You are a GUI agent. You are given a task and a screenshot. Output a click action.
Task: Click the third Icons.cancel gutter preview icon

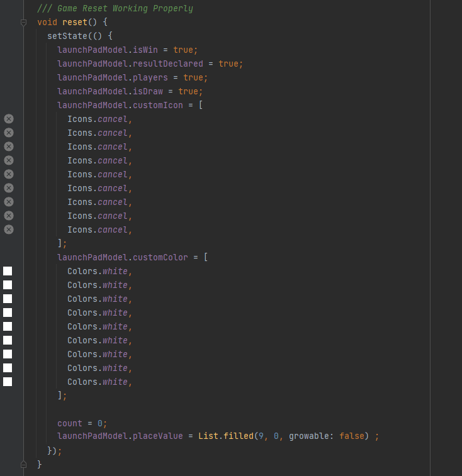tap(9, 147)
